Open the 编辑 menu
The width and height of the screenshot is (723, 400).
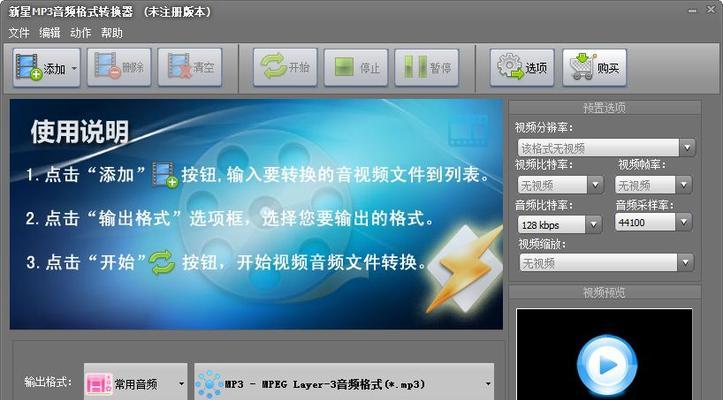pyautogui.click(x=50, y=33)
